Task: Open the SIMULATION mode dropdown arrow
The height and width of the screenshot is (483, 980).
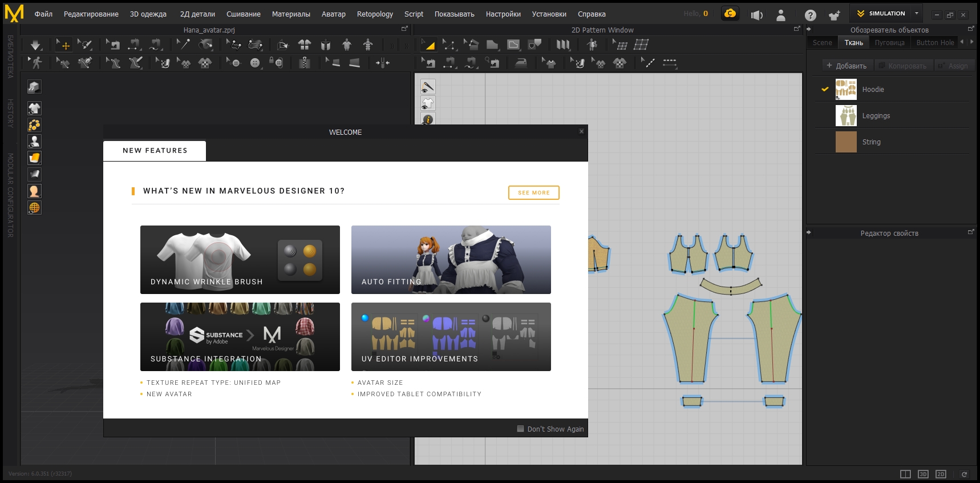Action: point(917,13)
